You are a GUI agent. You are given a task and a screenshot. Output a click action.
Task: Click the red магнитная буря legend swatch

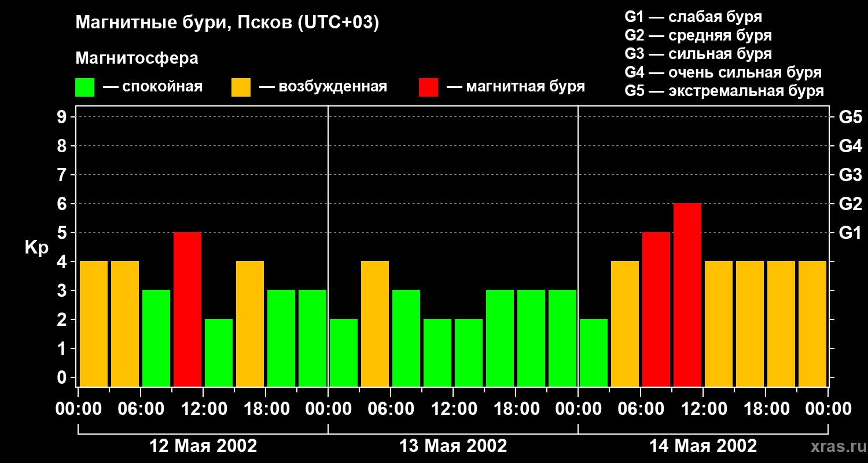coord(428,87)
